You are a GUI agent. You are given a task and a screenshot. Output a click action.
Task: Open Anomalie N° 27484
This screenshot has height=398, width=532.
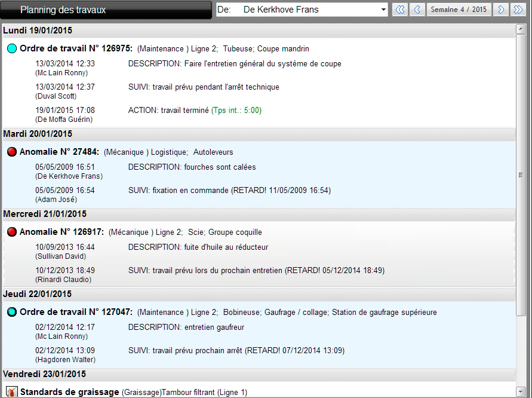coord(59,152)
